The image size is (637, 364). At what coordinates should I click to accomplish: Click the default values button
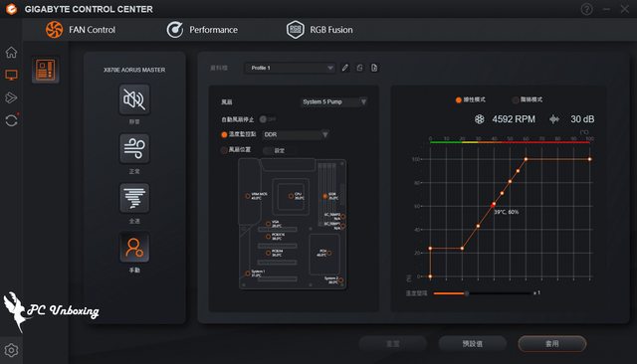click(x=473, y=344)
